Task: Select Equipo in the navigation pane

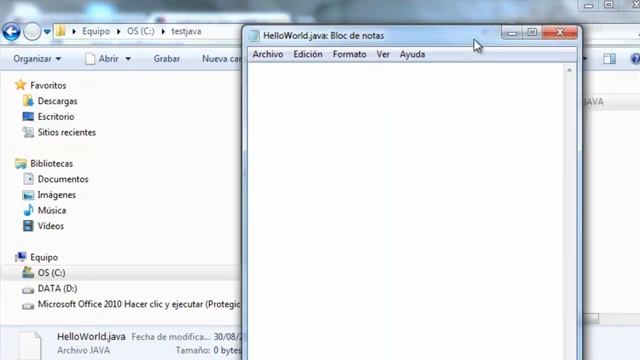Action: 44,258
